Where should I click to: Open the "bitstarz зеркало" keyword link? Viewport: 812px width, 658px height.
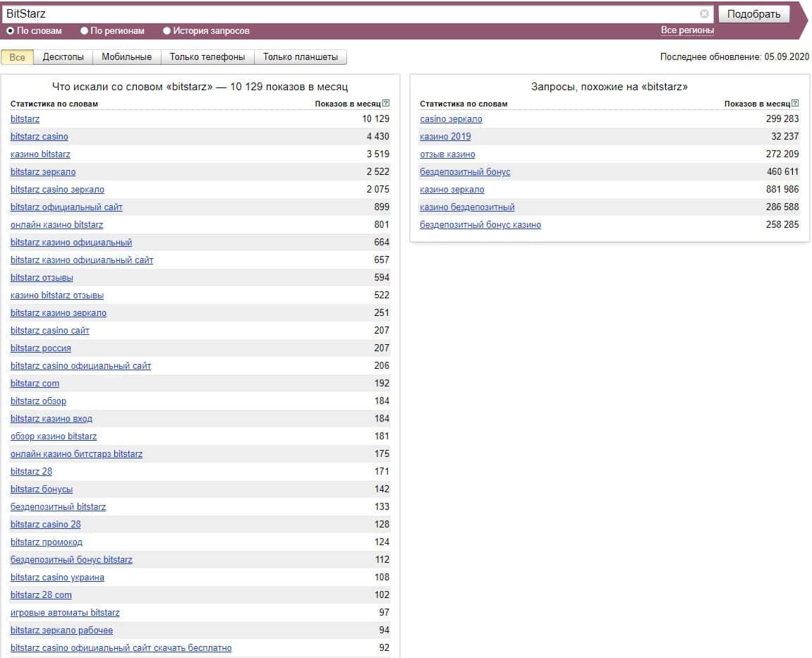pos(43,172)
